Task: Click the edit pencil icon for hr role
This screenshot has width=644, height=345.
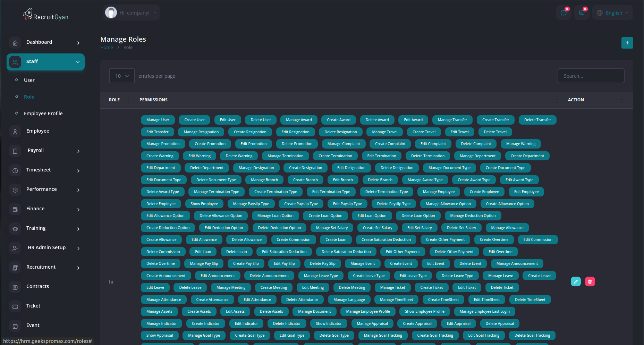Action: point(576,281)
